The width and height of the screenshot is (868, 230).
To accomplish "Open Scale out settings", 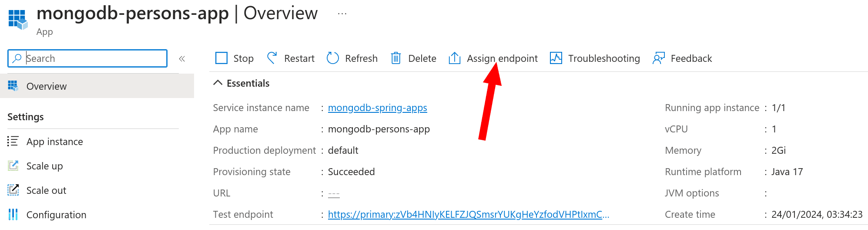I will (46, 190).
